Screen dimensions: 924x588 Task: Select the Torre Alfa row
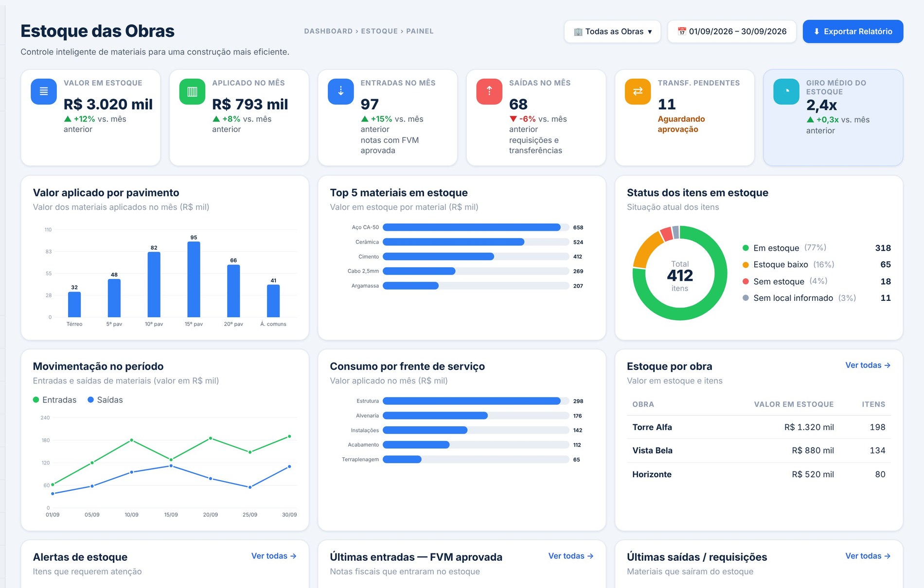759,427
